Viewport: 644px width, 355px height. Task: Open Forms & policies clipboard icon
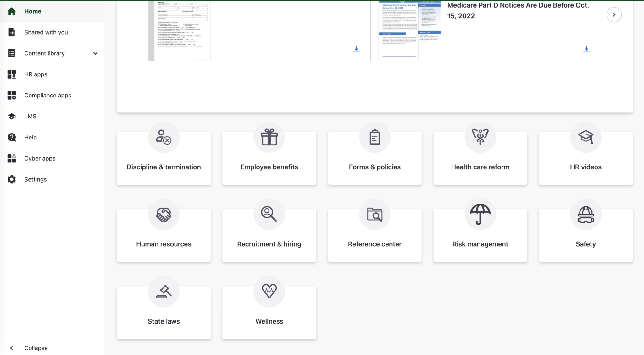[374, 137]
